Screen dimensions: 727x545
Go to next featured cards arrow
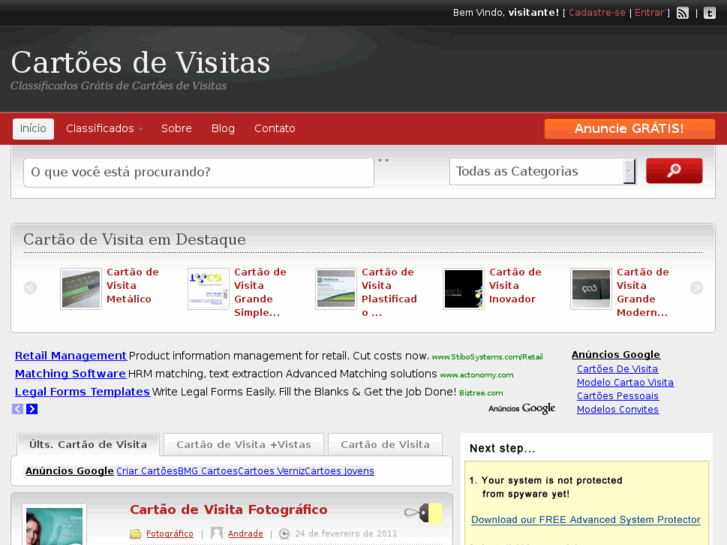click(696, 288)
